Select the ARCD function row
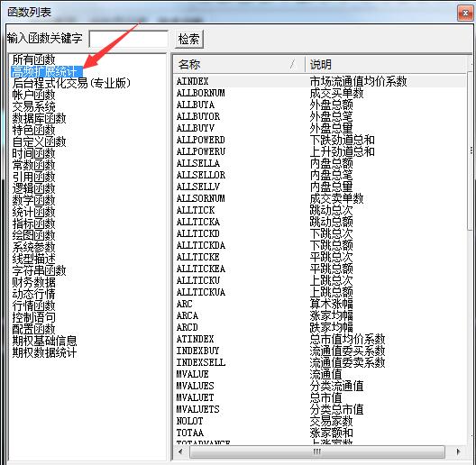 320,327
